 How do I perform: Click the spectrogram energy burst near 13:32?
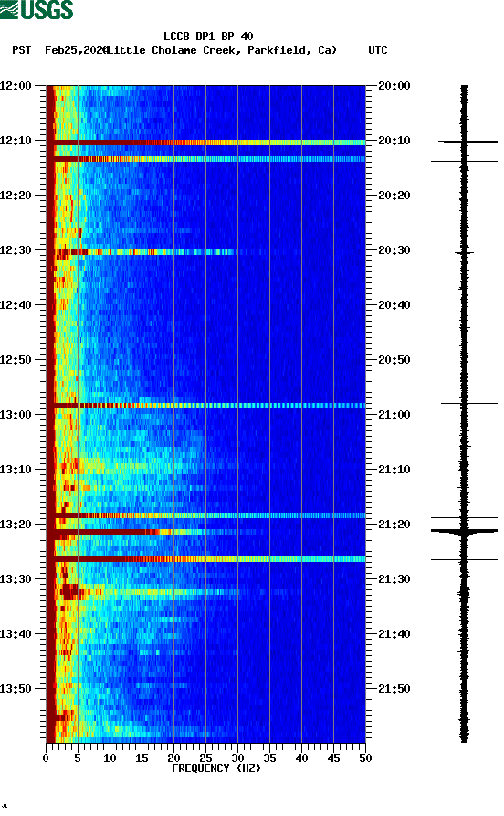pyautogui.click(x=148, y=592)
